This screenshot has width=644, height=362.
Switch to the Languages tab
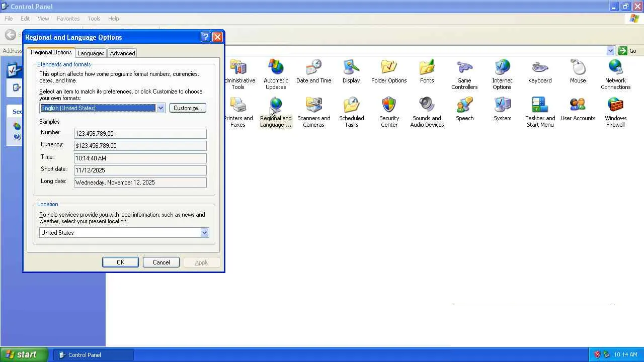91,53
